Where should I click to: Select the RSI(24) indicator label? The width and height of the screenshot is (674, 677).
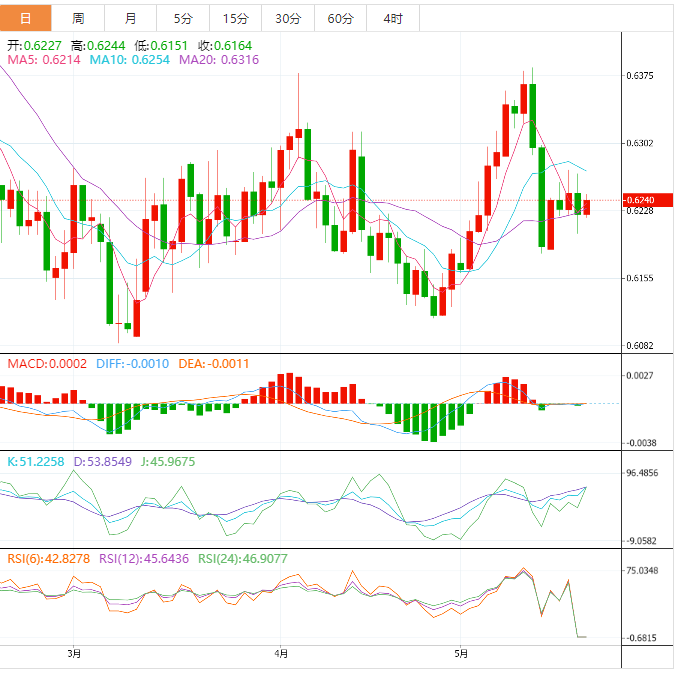[x=242, y=558]
